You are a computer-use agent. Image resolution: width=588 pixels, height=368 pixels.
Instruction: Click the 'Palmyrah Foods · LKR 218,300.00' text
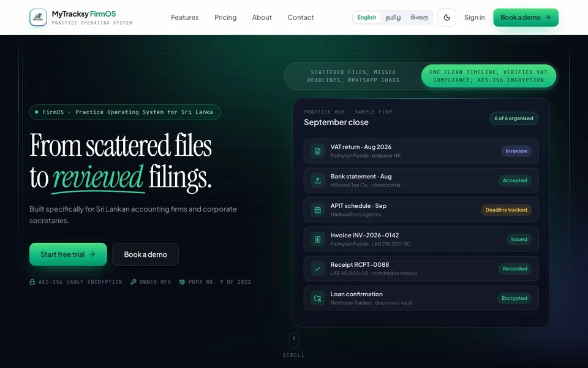pos(370,243)
